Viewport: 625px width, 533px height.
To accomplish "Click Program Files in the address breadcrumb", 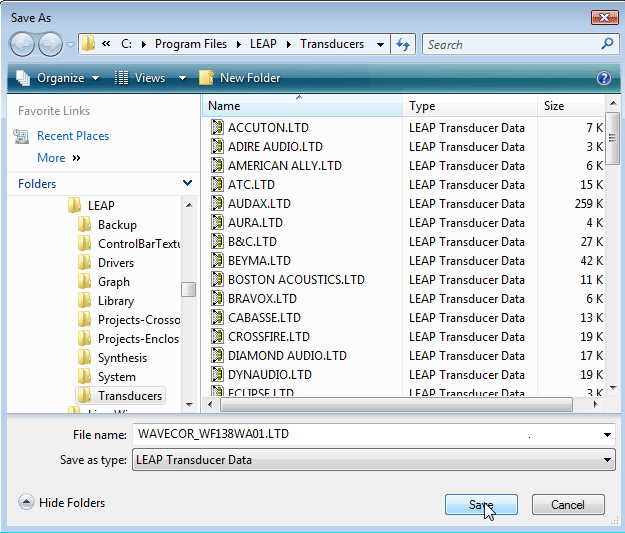I will pos(191,44).
